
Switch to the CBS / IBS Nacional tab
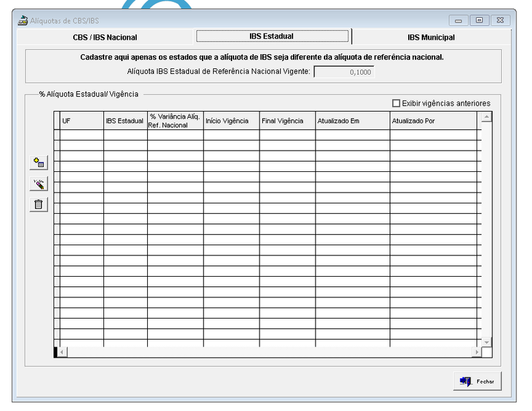(105, 38)
